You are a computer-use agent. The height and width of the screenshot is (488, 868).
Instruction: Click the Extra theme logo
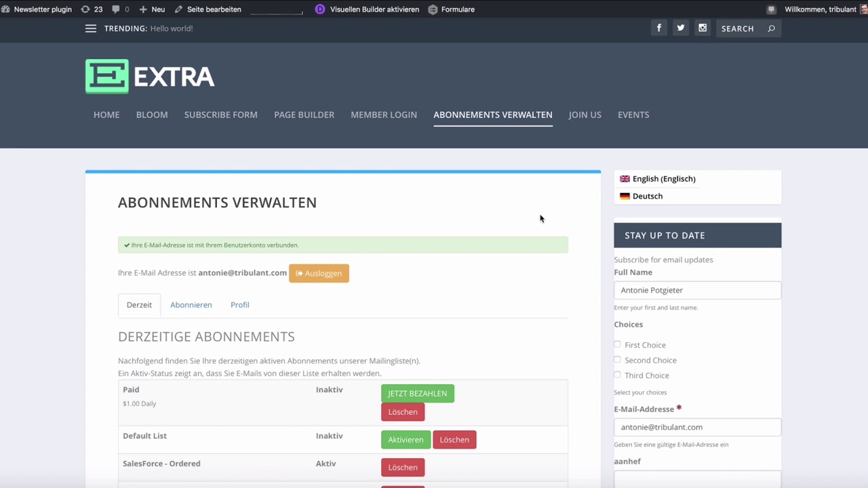tap(150, 77)
